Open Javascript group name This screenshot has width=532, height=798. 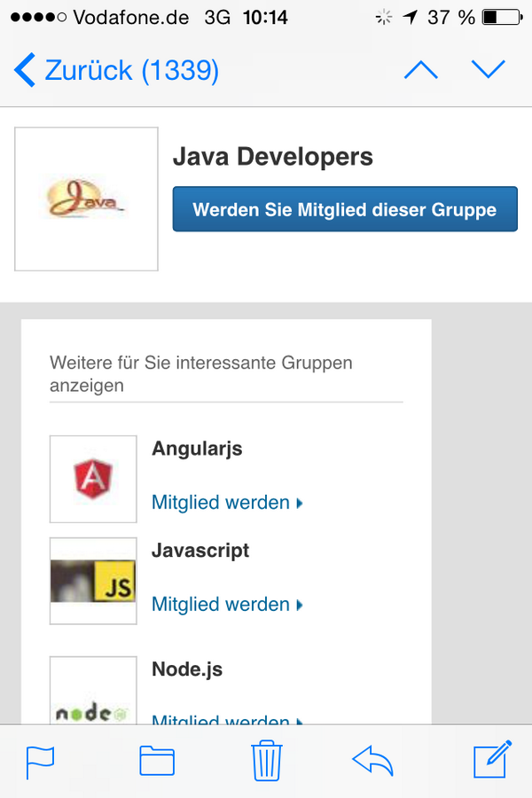(200, 551)
